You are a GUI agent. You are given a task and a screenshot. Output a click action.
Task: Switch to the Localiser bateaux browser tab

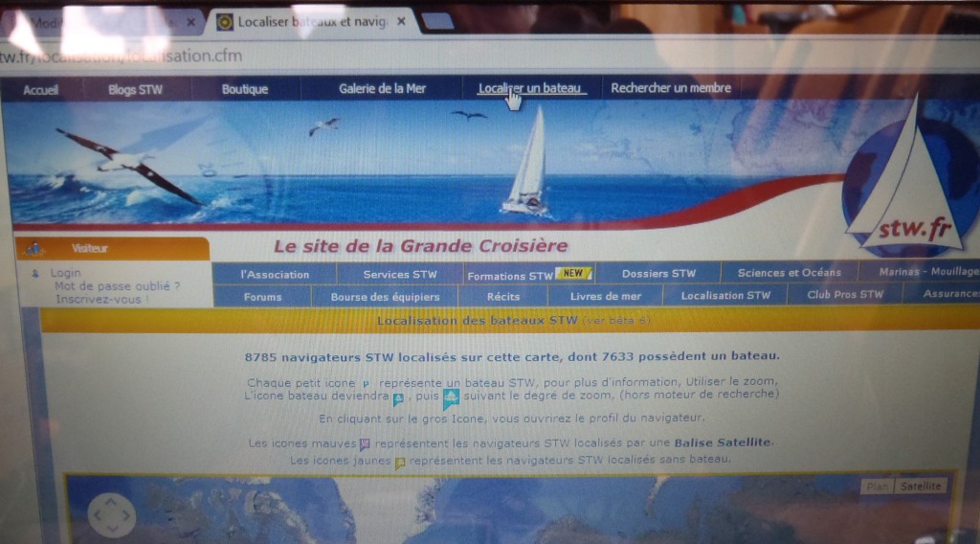[311, 22]
